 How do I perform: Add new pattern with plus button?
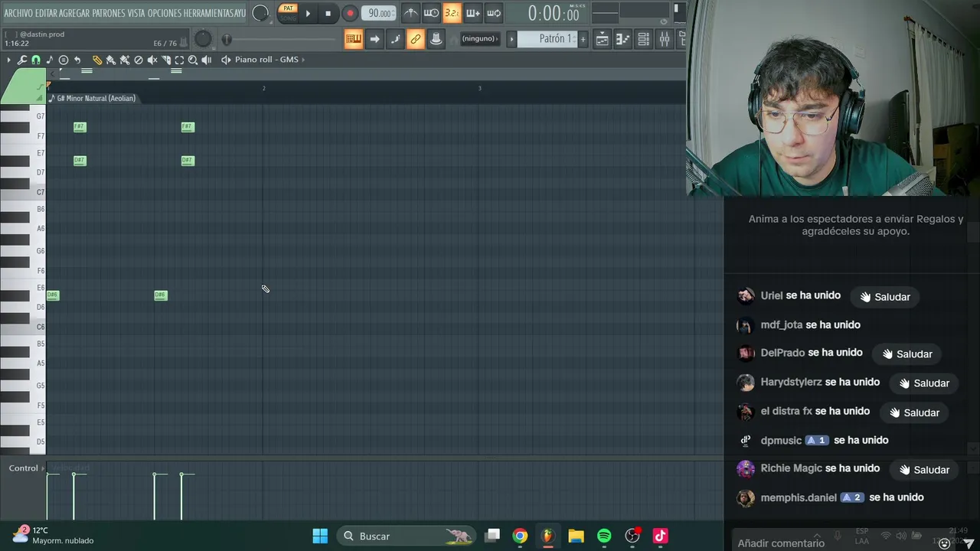click(583, 39)
